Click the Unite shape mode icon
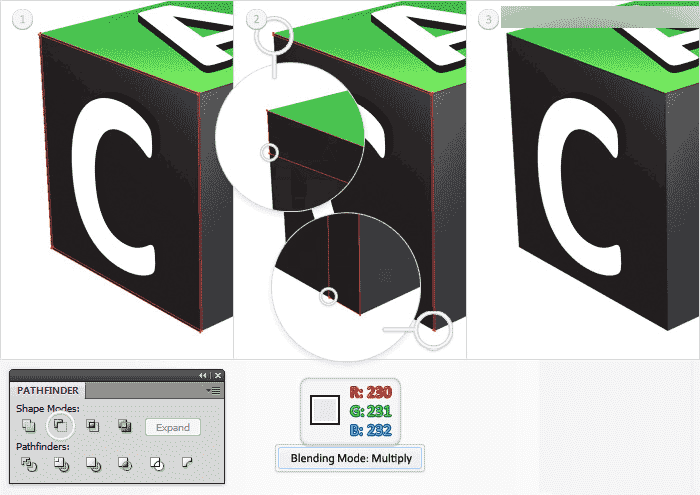The height and width of the screenshot is (495, 700). coord(29,426)
